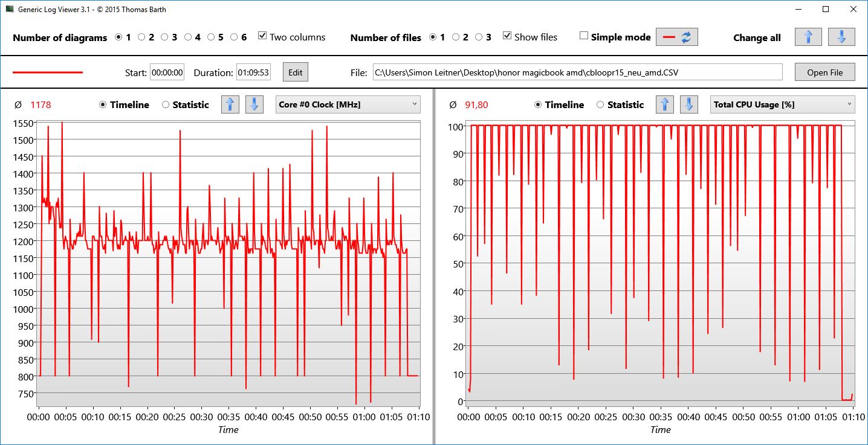This screenshot has height=445, width=868.
Task: Click the 01:10 tick on CPU usage chart
Action: click(x=852, y=417)
